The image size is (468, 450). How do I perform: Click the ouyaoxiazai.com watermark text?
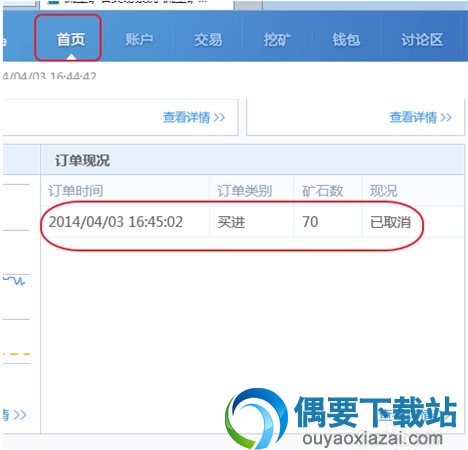click(x=373, y=438)
